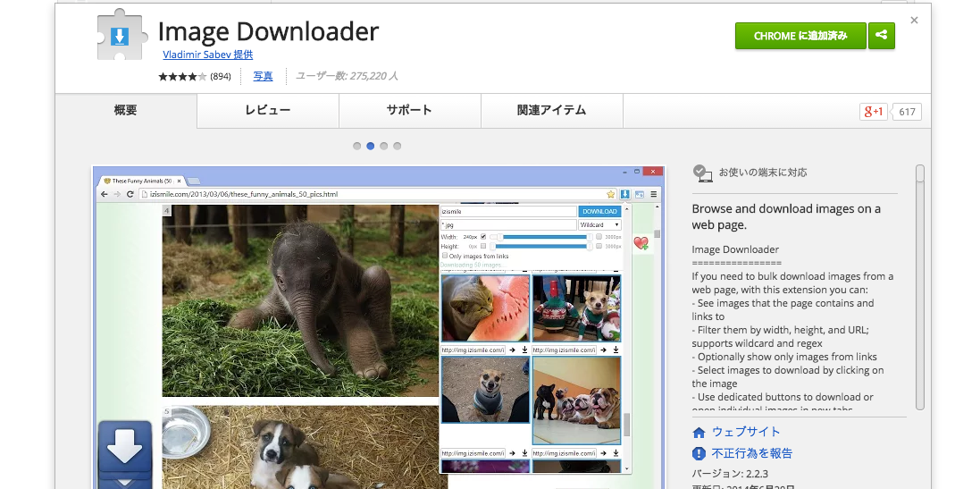This screenshot has height=489, width=980.
Task: Select the active blue carousel dot
Action: pyautogui.click(x=371, y=146)
